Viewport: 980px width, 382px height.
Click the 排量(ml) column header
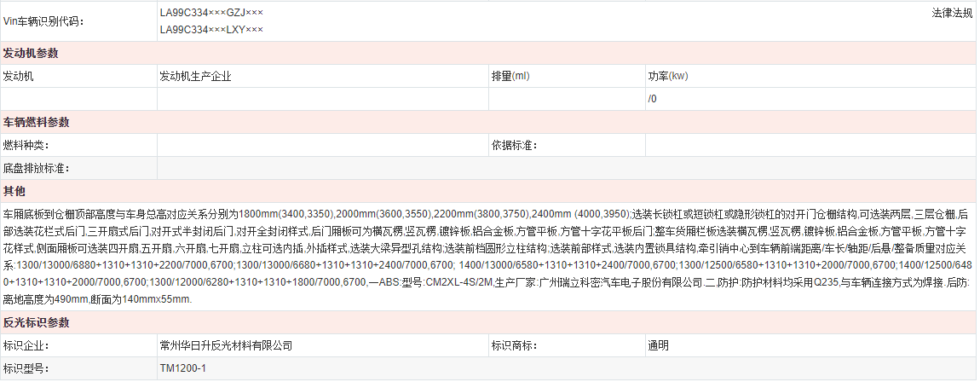[x=510, y=76]
